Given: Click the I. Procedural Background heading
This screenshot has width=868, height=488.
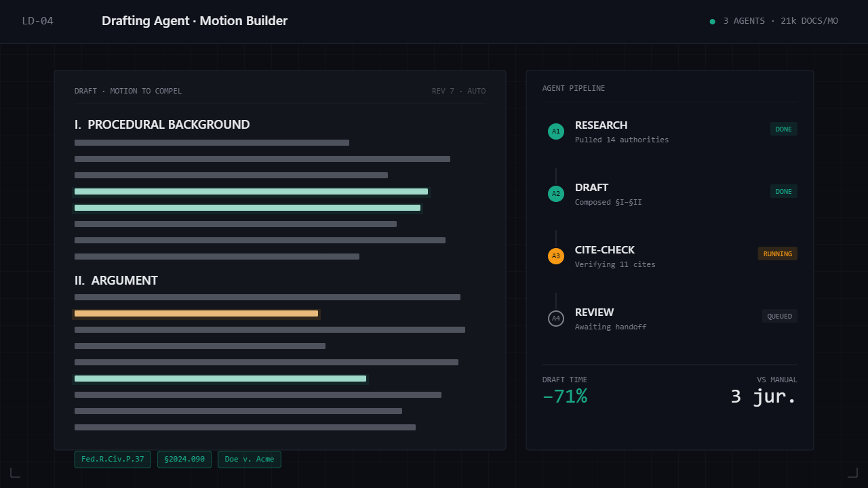Looking at the screenshot, I should [162, 125].
